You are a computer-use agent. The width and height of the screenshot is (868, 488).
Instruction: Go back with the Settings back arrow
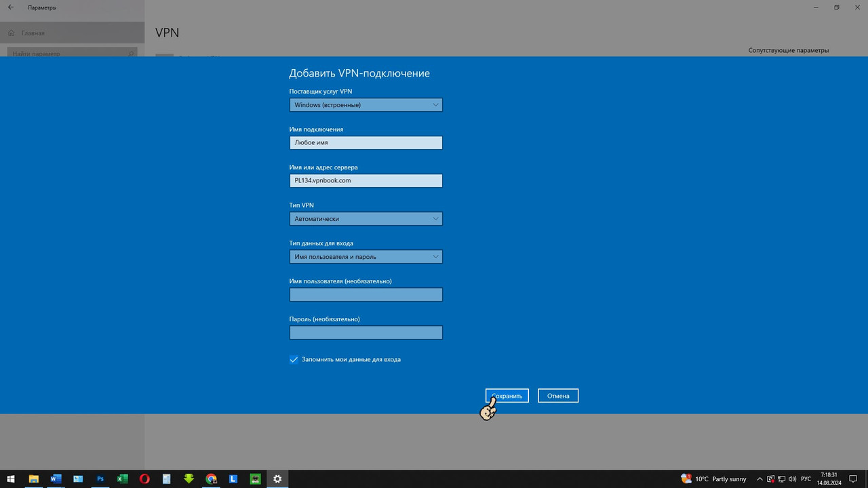[x=10, y=7]
